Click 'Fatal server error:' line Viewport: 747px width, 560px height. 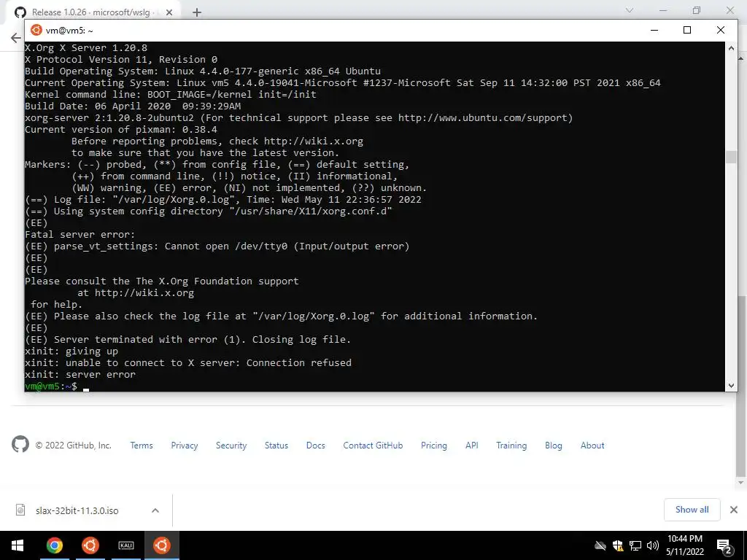tap(80, 235)
